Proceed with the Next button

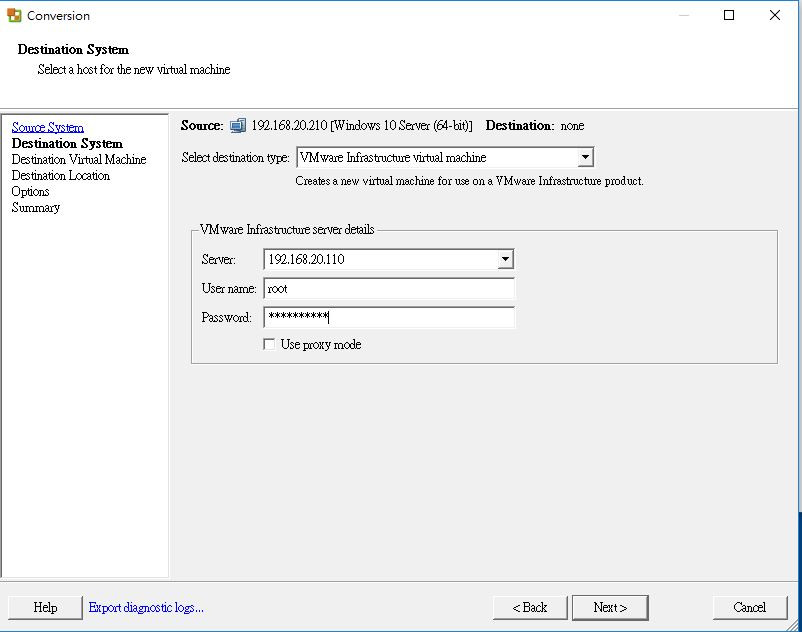click(x=610, y=607)
